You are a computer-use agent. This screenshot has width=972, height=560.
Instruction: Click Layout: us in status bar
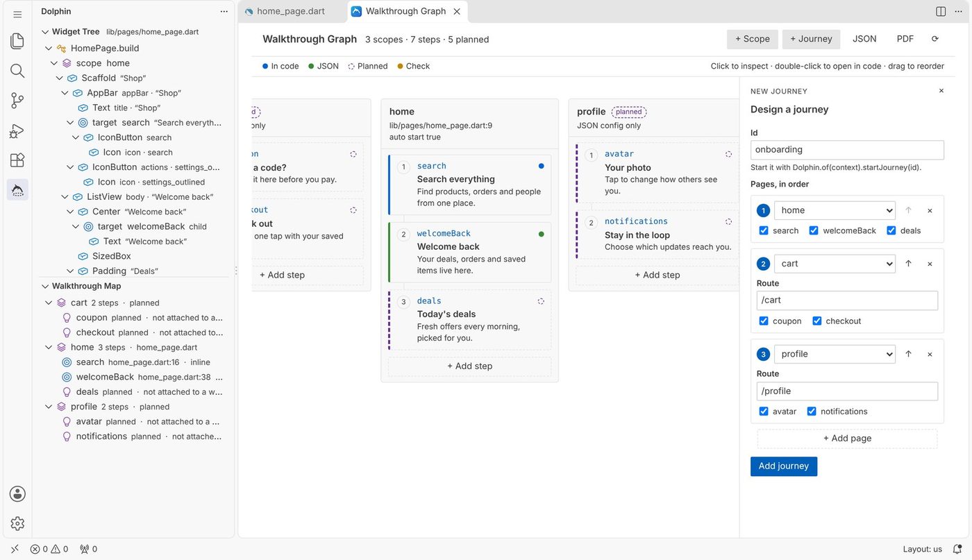click(922, 549)
